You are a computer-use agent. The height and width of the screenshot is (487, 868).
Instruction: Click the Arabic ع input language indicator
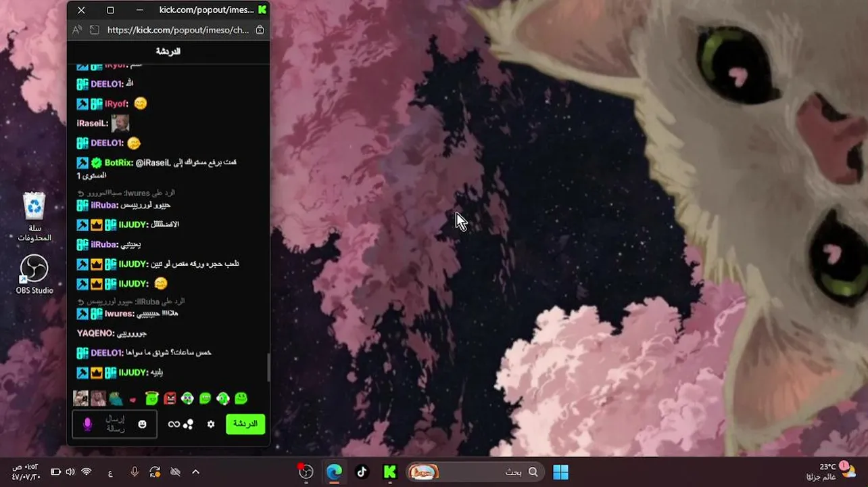click(110, 473)
